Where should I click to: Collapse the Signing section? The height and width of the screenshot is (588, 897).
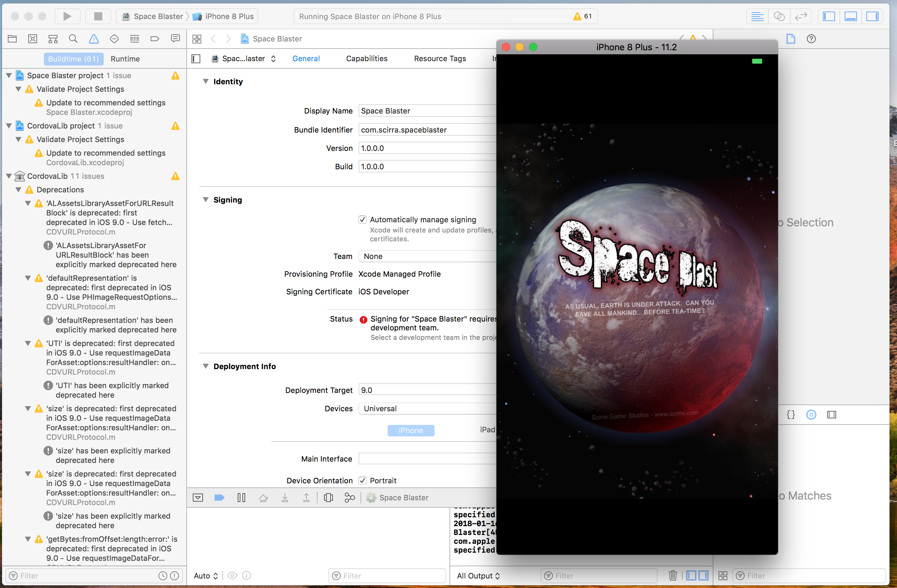(205, 200)
